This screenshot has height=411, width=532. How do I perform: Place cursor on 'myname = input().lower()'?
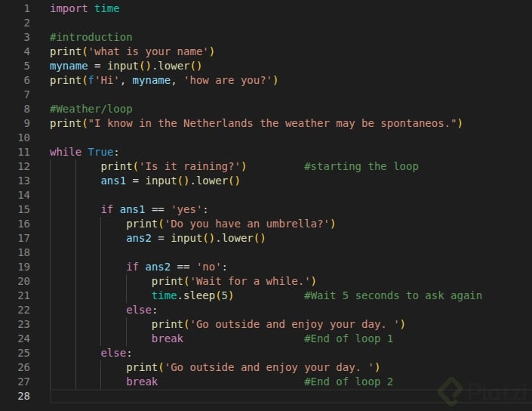point(126,66)
